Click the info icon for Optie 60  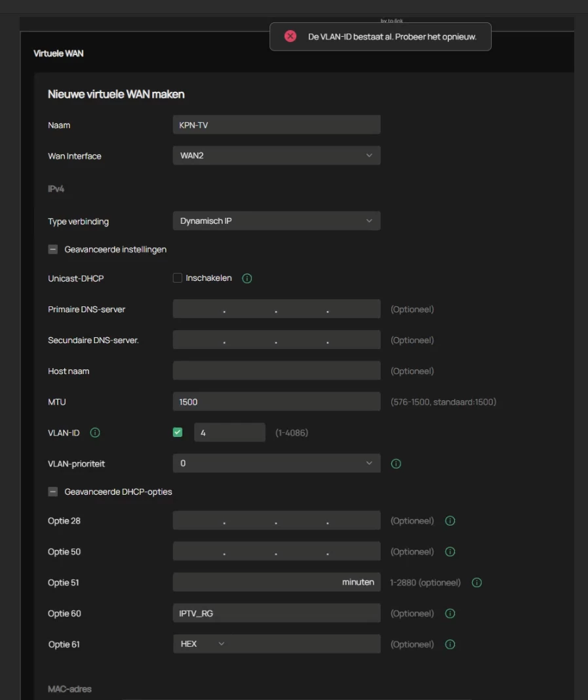coord(450,613)
